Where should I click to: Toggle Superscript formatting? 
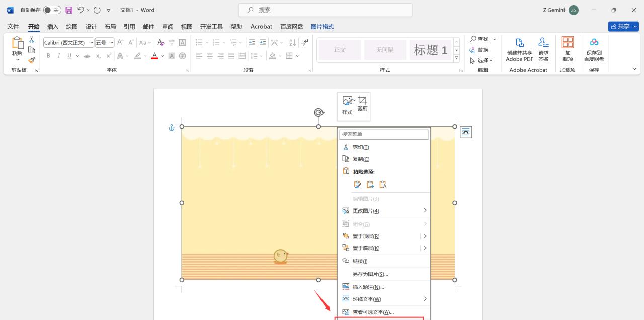tap(109, 56)
